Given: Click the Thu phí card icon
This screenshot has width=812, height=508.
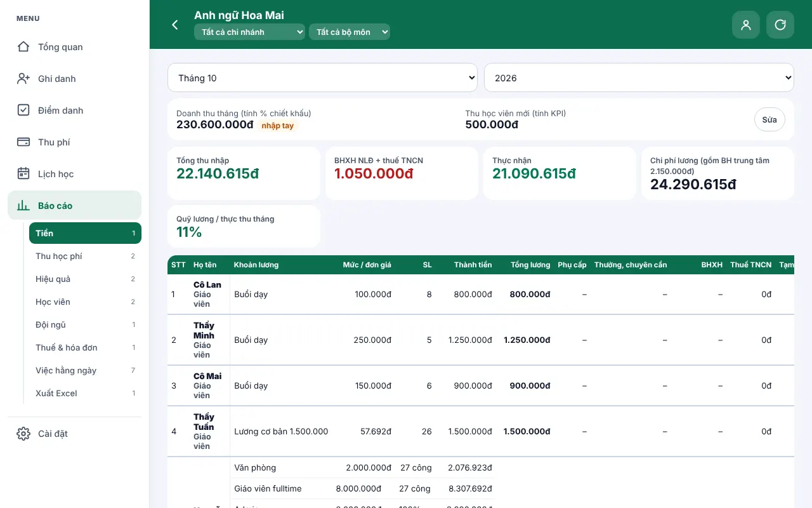Looking at the screenshot, I should coord(23,142).
